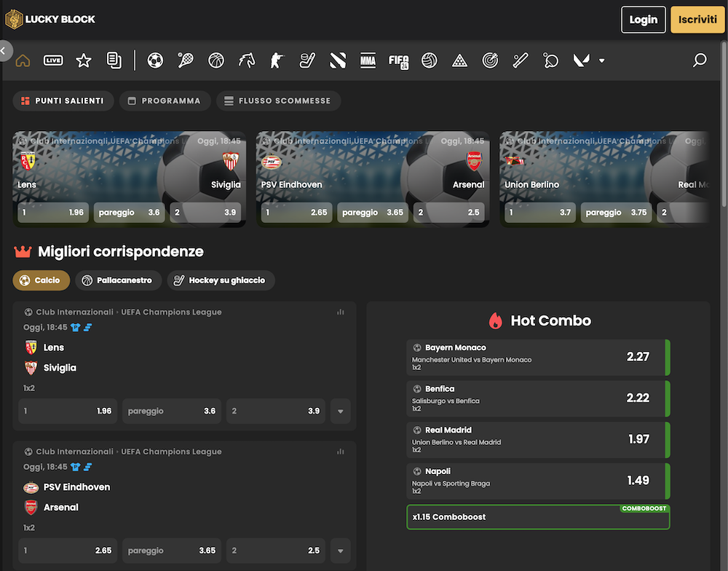The image size is (728, 571).
Task: Toggle the Pallacanestro sport filter
Action: 118,280
